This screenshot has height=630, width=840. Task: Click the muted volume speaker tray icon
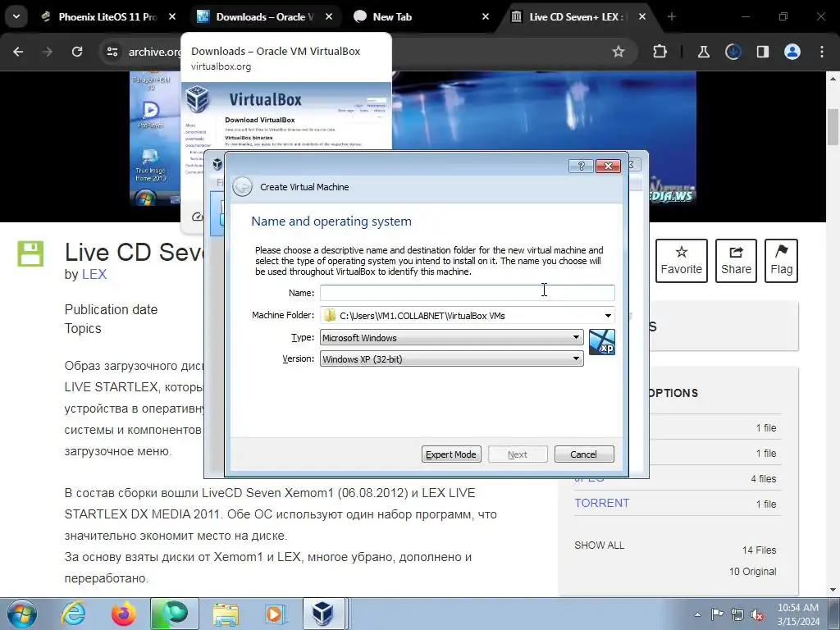click(757, 614)
